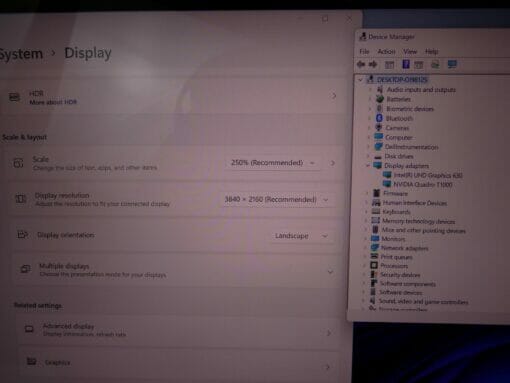Viewport: 510px width, 383px height.
Task: Click the Related settings heading
Action: tap(38, 305)
